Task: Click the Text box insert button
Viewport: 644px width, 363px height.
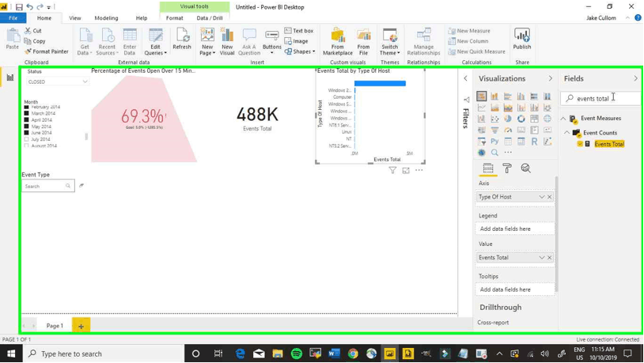Action: [299, 31]
